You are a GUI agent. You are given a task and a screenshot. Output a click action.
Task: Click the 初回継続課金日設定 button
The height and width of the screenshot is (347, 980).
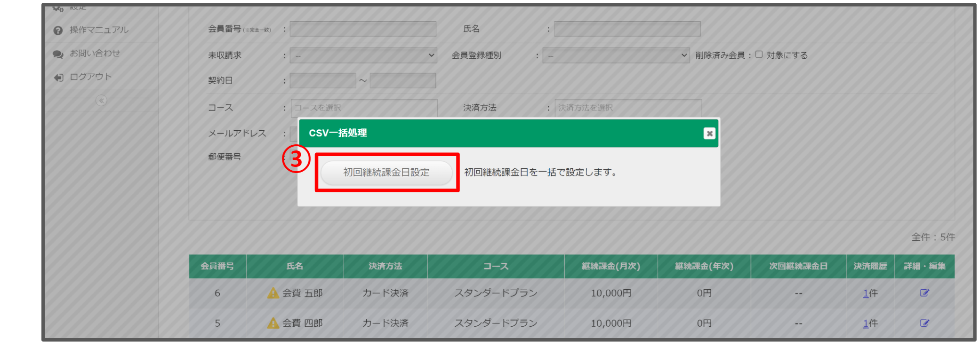pos(386,173)
